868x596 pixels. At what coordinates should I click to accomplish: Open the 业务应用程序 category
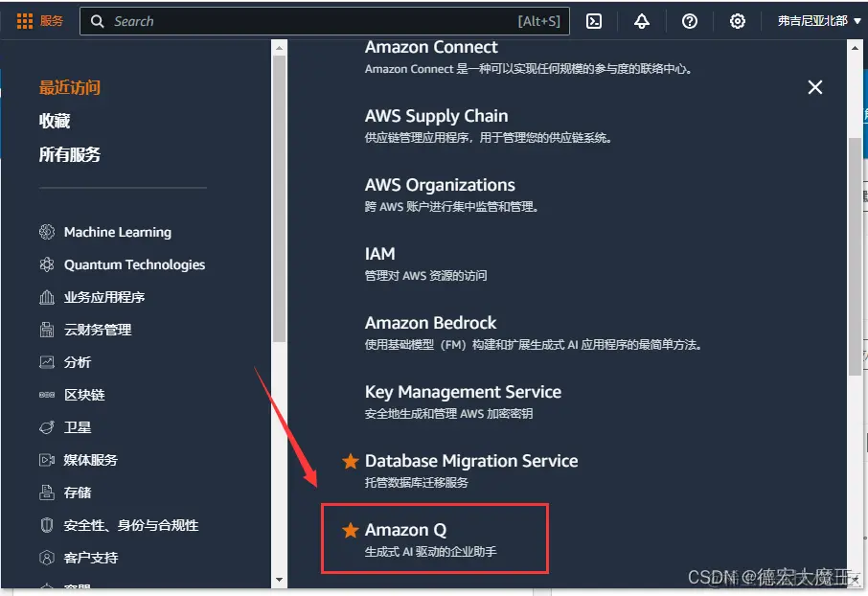[104, 297]
